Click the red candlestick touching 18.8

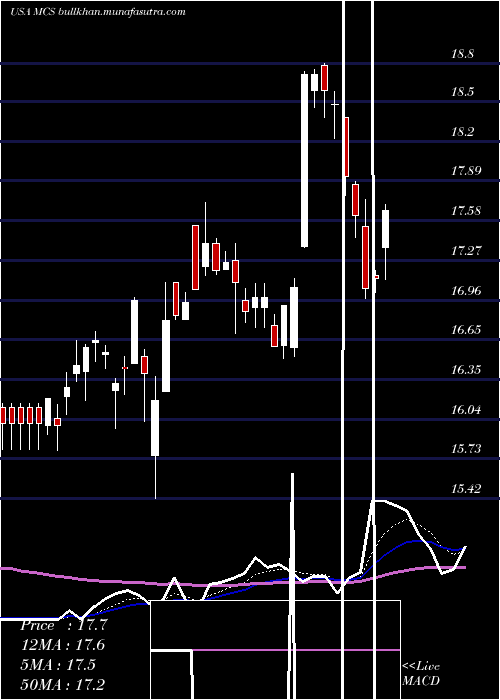[x=325, y=78]
